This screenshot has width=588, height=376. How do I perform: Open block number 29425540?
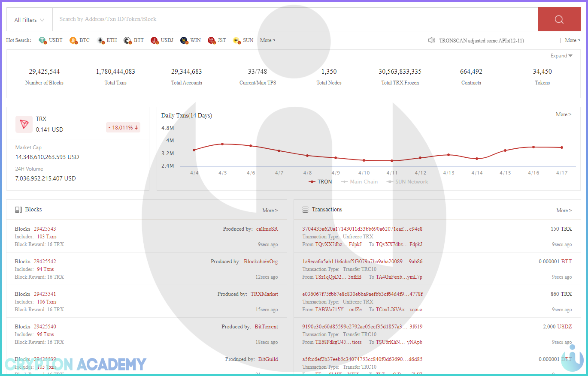pos(45,327)
